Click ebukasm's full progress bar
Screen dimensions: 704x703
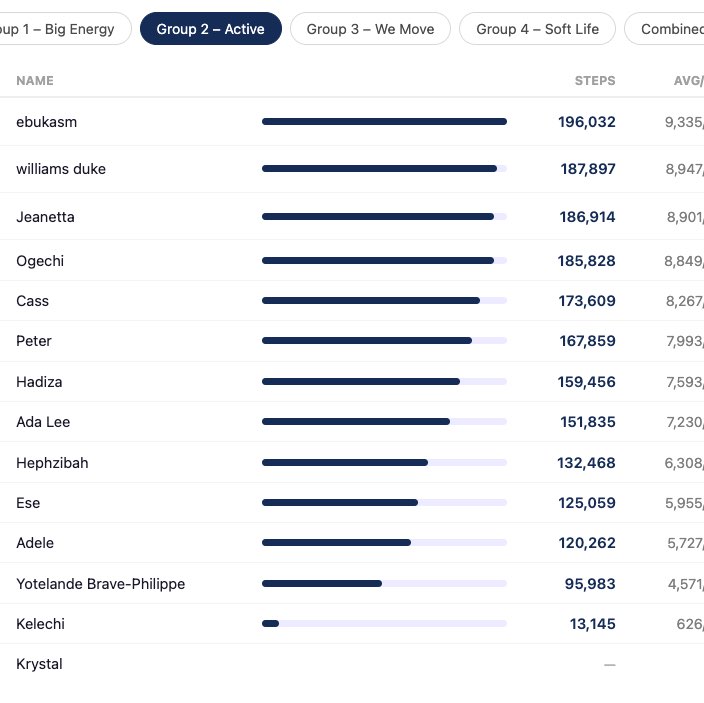pyautogui.click(x=384, y=122)
